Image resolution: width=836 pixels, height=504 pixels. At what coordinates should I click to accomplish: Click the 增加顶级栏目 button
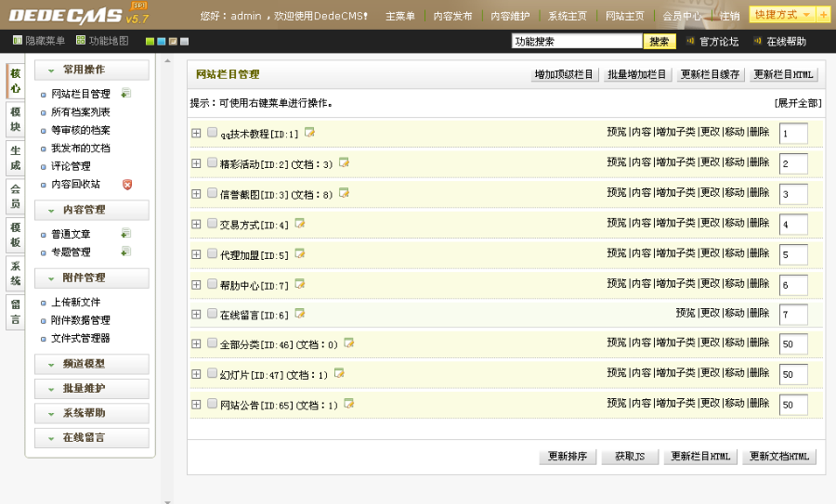click(x=564, y=74)
